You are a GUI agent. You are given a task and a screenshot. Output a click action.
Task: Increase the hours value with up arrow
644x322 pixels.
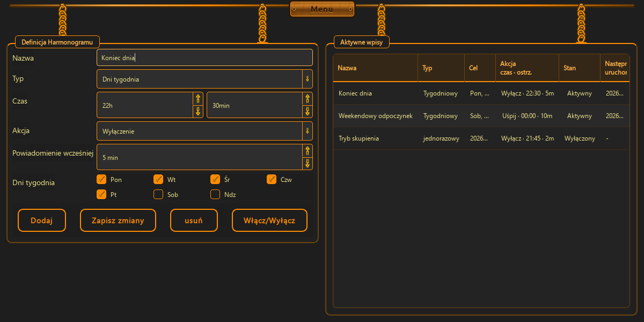point(198,99)
